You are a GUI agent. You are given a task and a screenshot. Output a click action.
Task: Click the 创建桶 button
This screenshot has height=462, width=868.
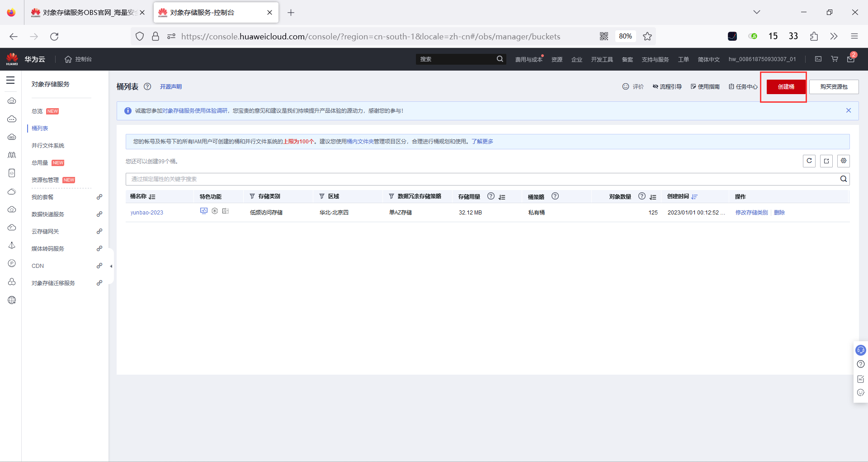786,87
